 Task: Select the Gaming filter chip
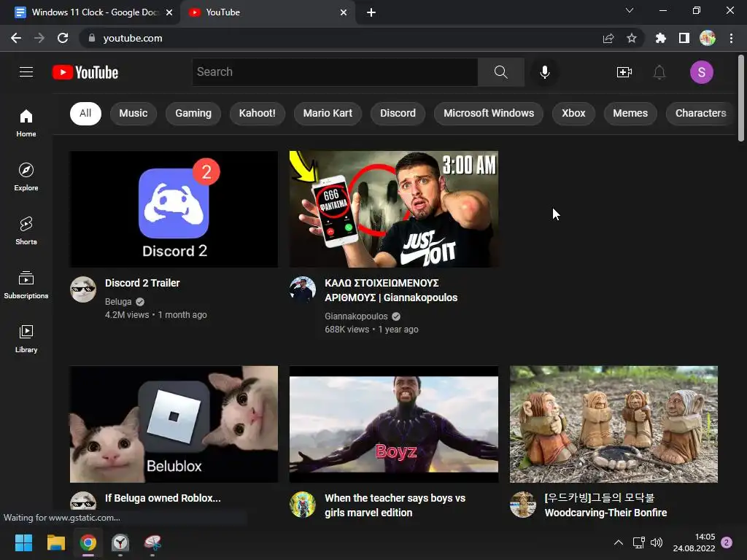click(x=193, y=113)
